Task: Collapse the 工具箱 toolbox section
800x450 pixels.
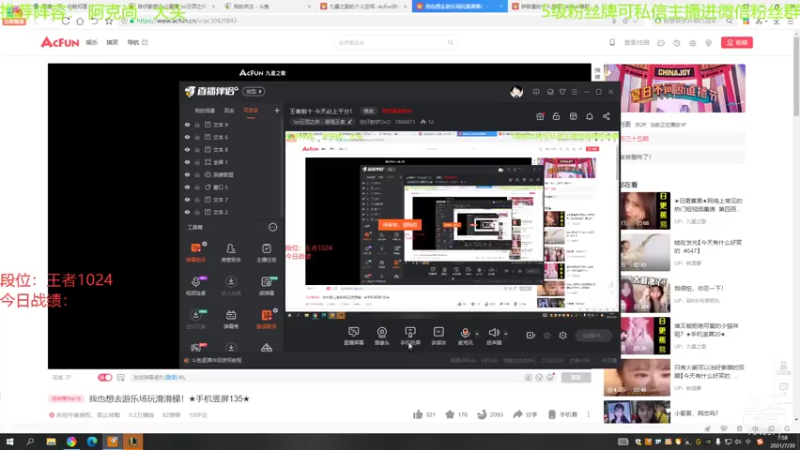Action: pyautogui.click(x=272, y=227)
